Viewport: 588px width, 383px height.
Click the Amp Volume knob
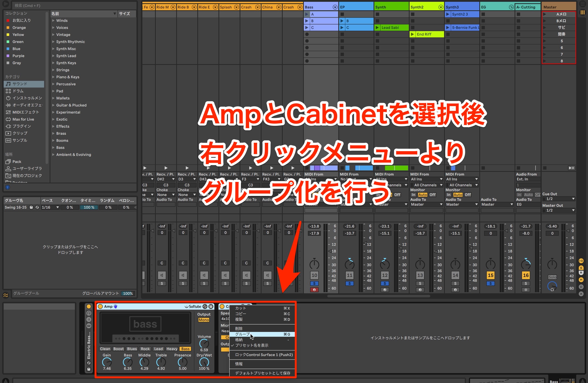(204, 343)
